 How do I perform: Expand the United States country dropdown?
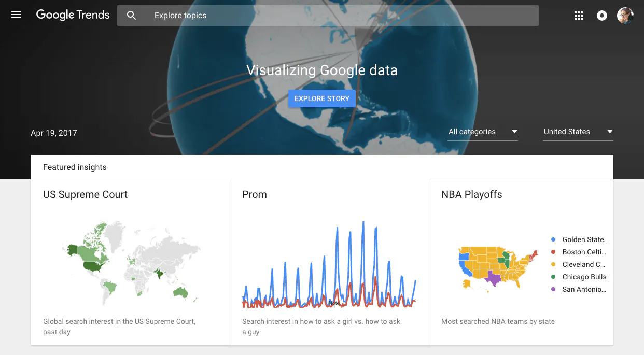pyautogui.click(x=578, y=132)
